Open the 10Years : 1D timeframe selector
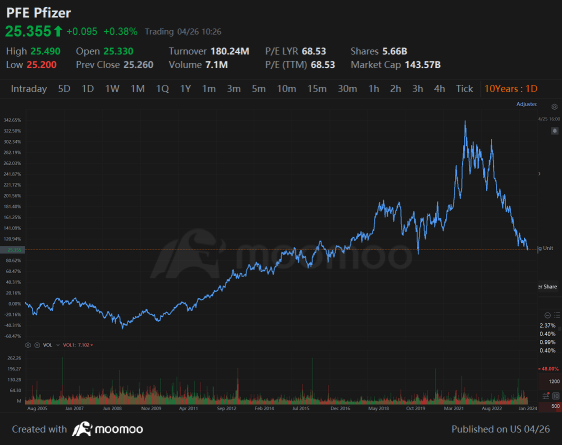 [x=511, y=89]
